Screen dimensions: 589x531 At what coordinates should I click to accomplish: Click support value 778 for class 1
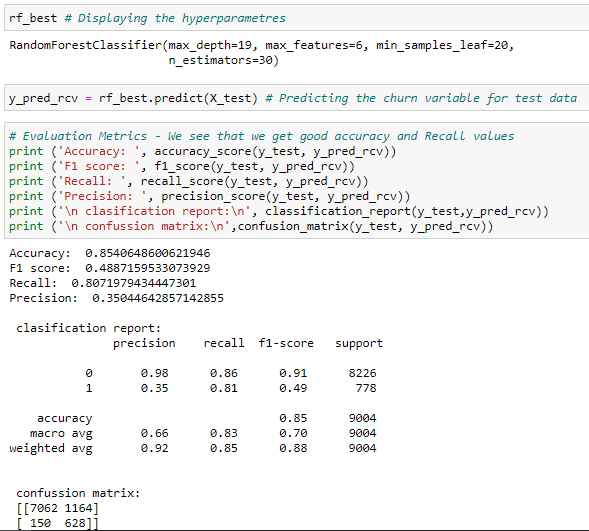(x=365, y=388)
